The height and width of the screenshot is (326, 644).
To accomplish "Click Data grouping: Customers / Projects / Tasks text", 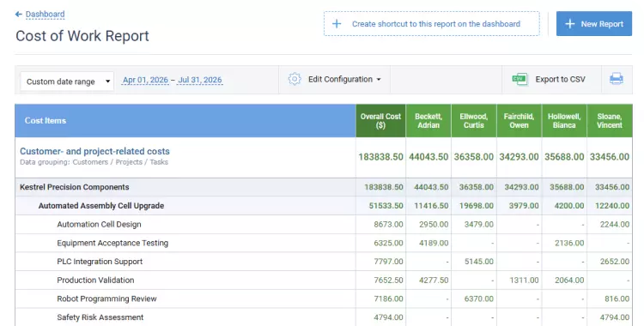I will 94,162.
